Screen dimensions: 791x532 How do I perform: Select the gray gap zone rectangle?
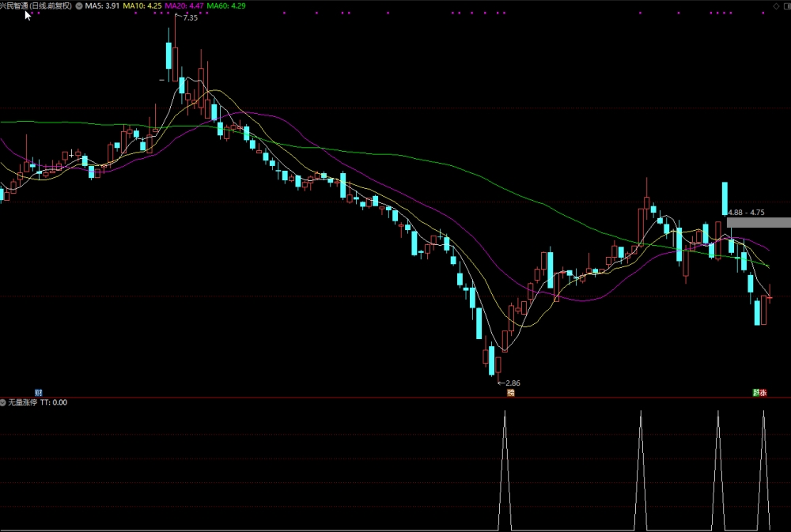(x=759, y=222)
